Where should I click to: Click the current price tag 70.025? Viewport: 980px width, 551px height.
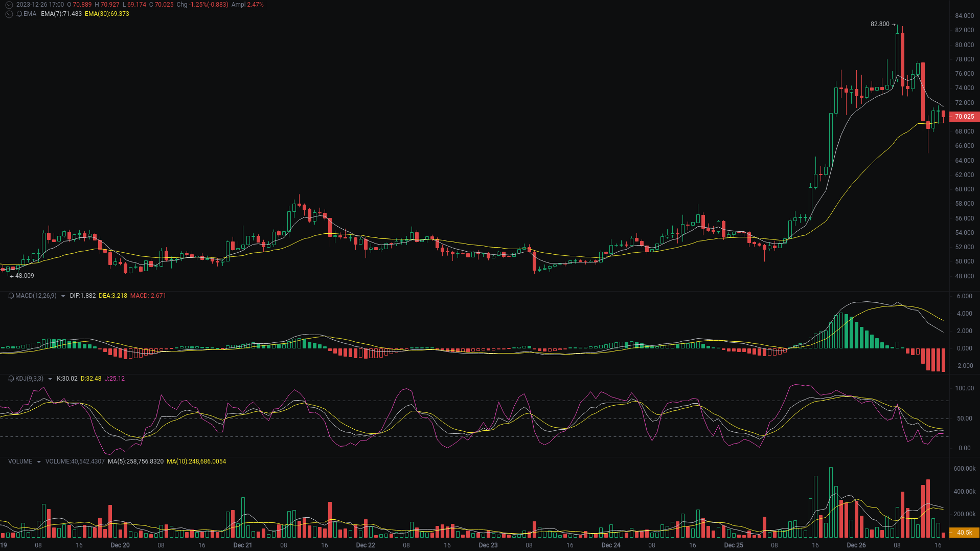965,117
